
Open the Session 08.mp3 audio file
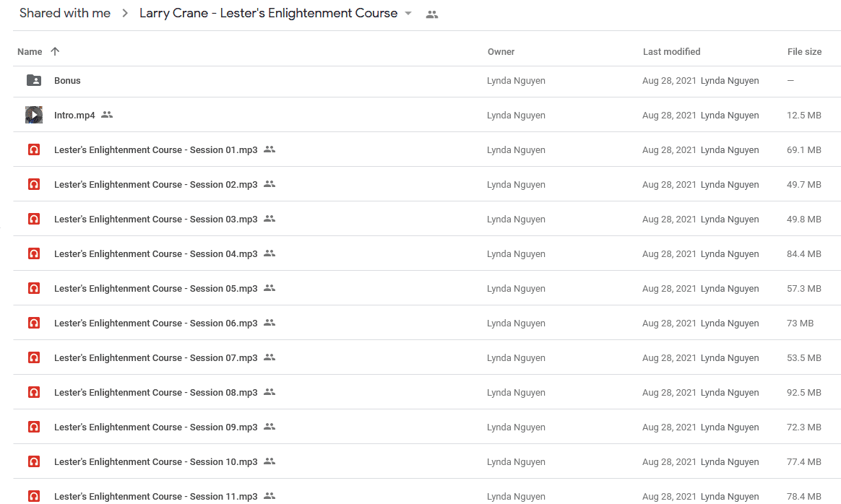[155, 393]
